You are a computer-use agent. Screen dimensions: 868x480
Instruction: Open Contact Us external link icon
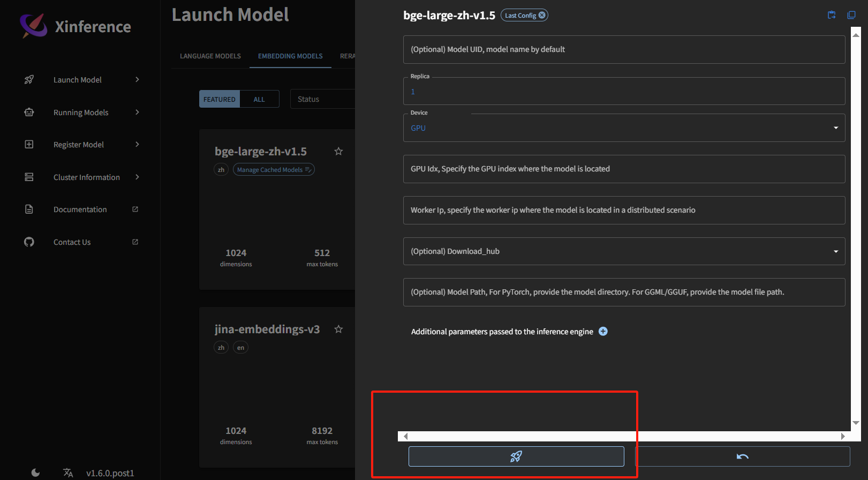click(x=135, y=242)
